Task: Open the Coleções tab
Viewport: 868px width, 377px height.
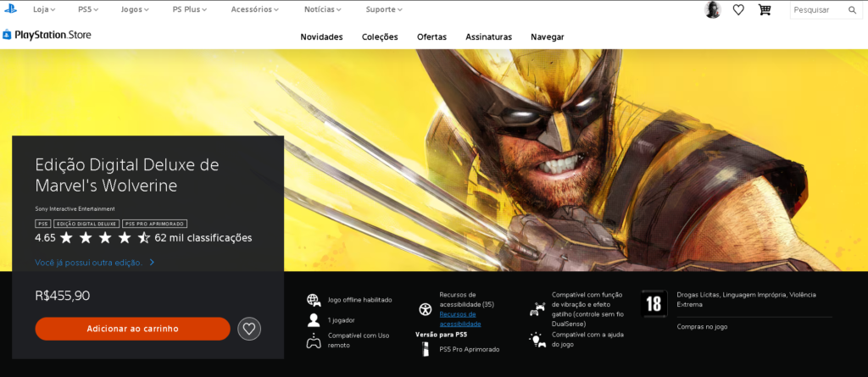Action: pyautogui.click(x=380, y=37)
